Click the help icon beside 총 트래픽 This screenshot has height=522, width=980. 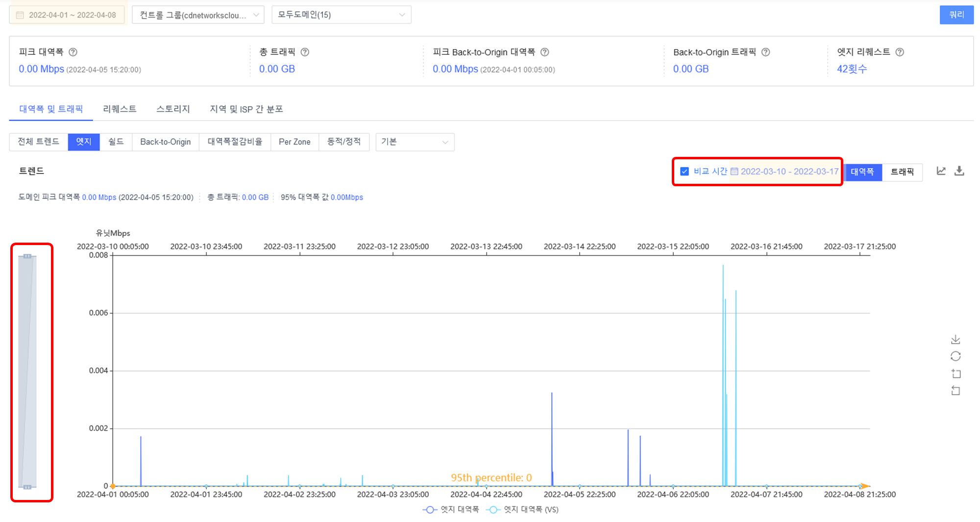click(305, 52)
